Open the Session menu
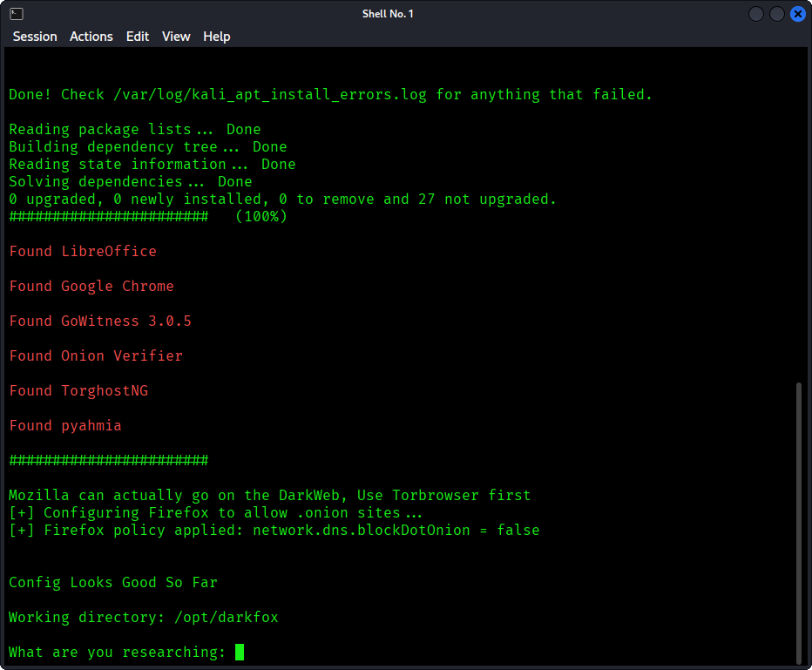812x670 pixels. point(35,37)
